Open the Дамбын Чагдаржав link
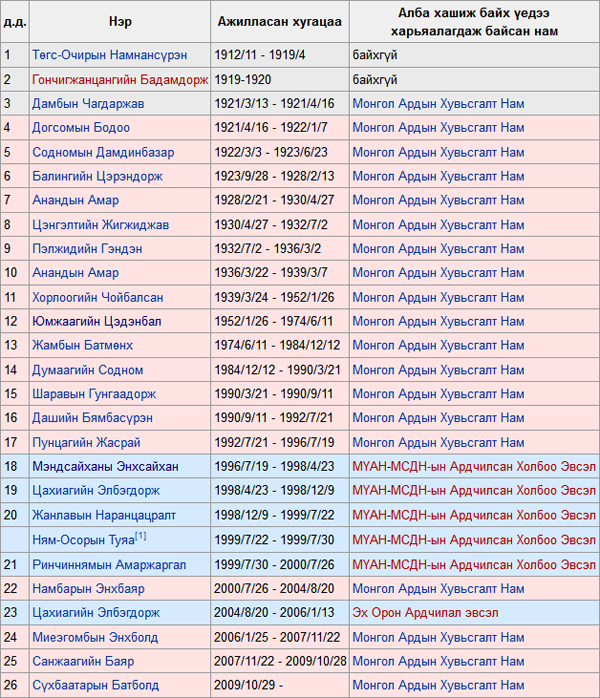The width and height of the screenshot is (600, 698). tap(88, 104)
